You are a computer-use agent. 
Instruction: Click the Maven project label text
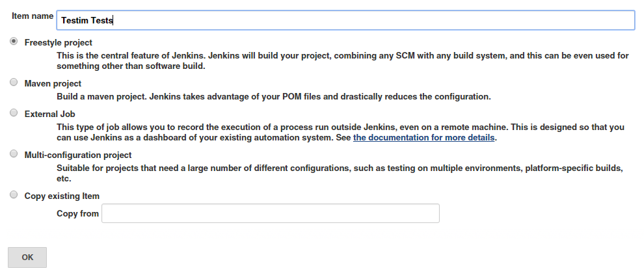coord(53,83)
